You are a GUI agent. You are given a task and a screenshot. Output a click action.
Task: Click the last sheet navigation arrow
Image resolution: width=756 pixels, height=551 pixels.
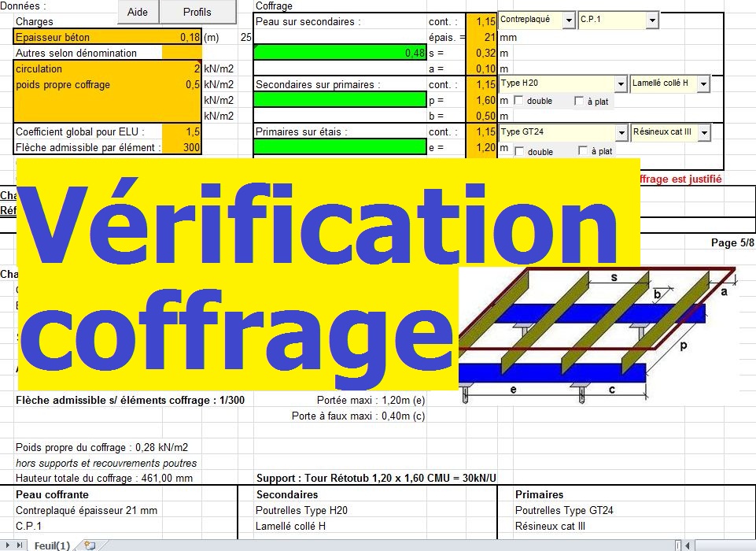click(x=20, y=545)
